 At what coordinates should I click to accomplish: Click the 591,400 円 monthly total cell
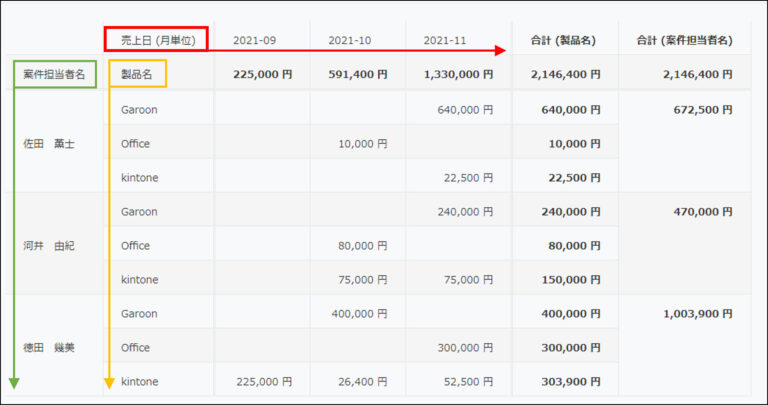(359, 74)
